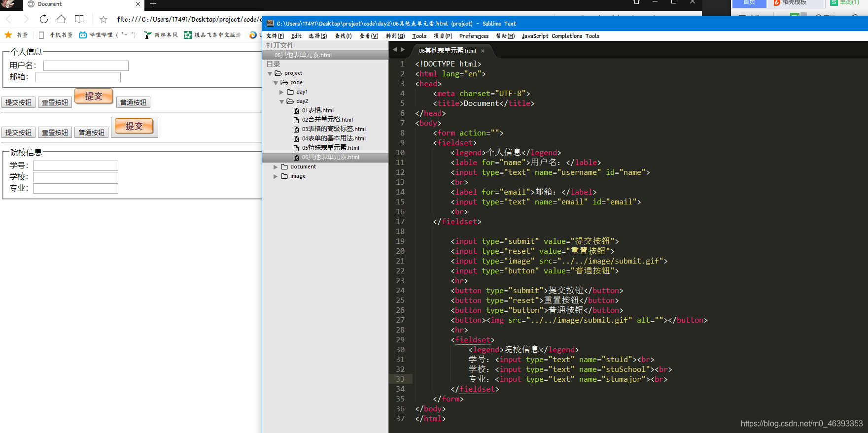This screenshot has height=433, width=868.
Task: Open the reading view book icon
Action: 79,19
